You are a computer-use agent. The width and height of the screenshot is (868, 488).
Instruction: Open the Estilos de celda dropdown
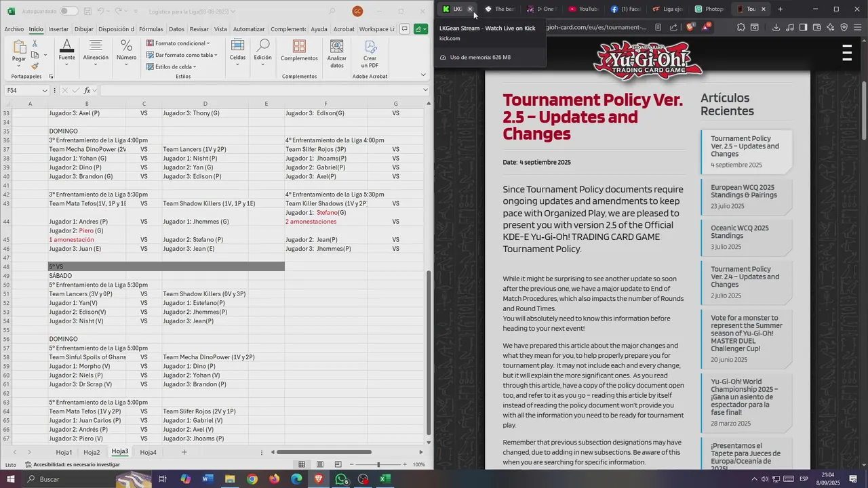171,66
